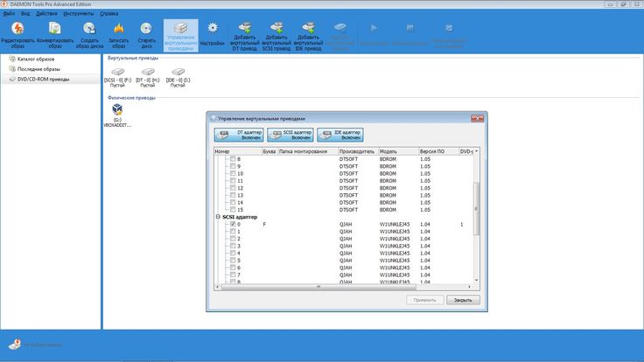Click 1.05 version cell for drive 11
This screenshot has width=644, height=362.
[x=425, y=181]
